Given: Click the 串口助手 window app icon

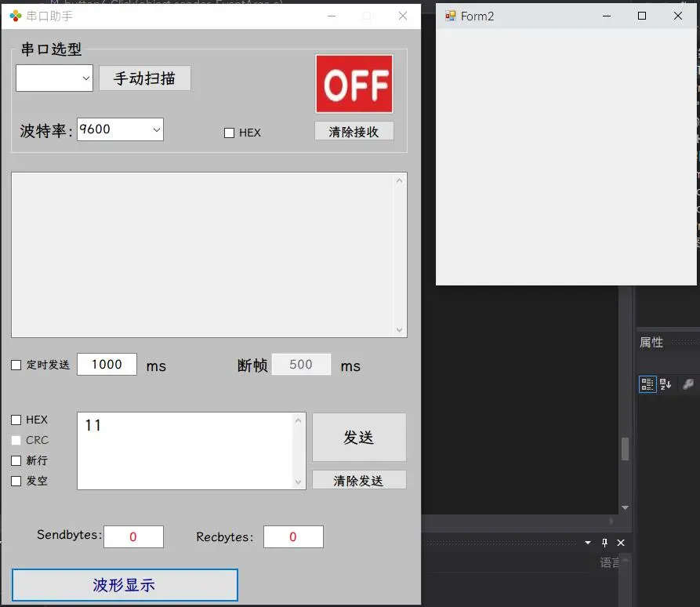Looking at the screenshot, I should click(x=15, y=16).
